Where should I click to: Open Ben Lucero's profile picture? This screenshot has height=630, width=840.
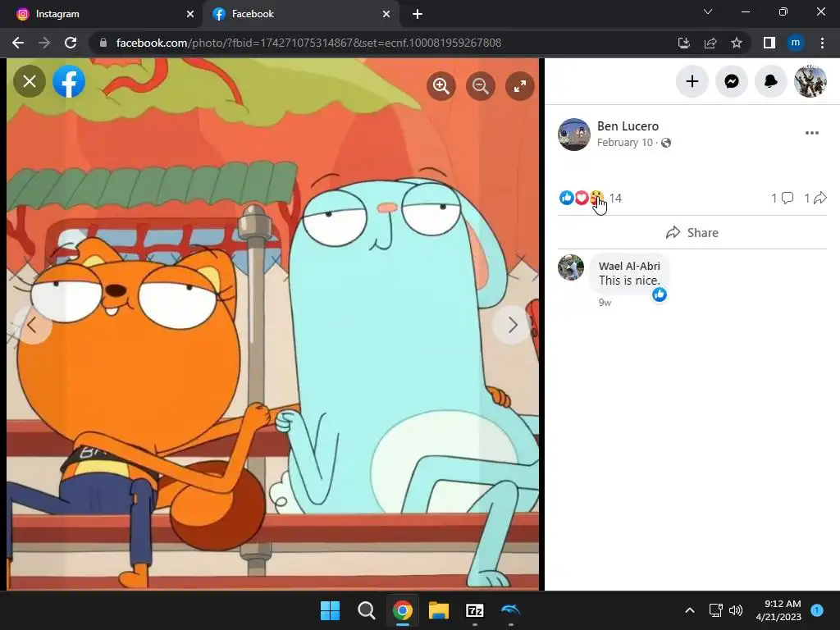(573, 135)
